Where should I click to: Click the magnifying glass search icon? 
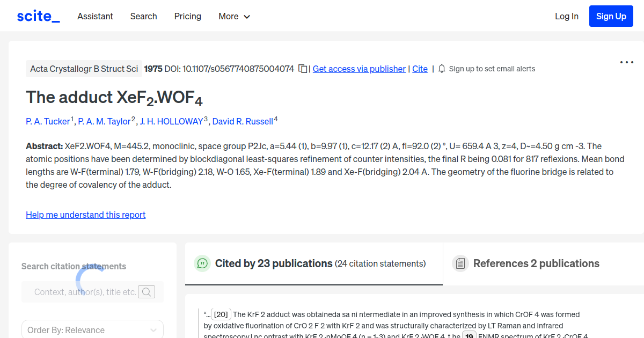[x=147, y=292]
